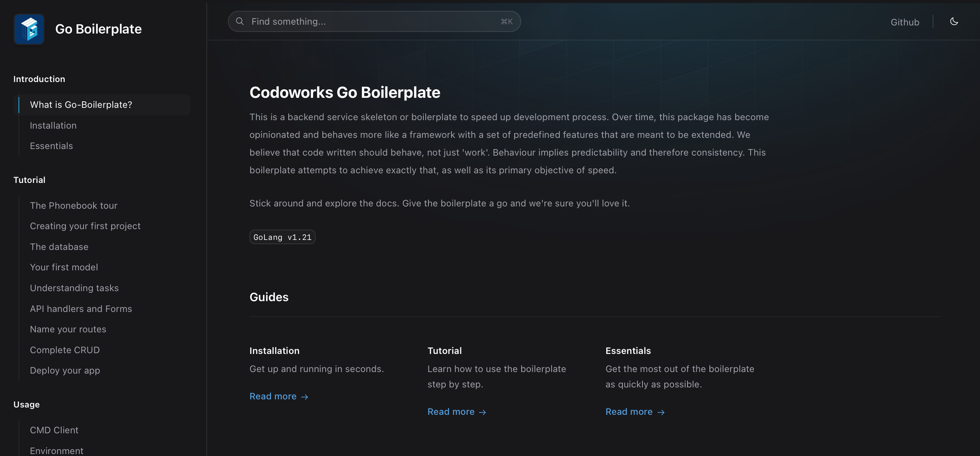Open Essentials in the sidebar
980x456 pixels.
tap(51, 146)
